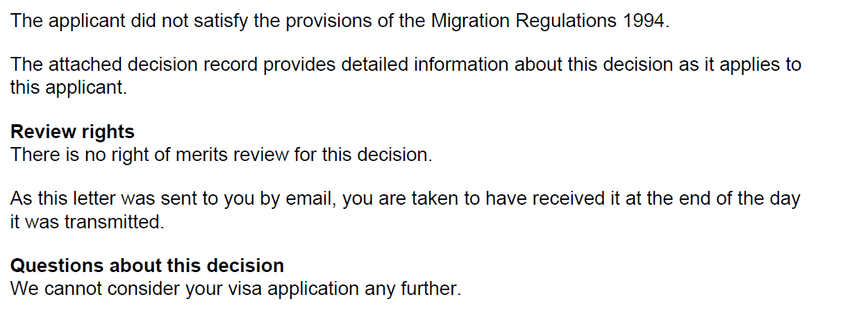Click the words 'As this letter'

click(64, 199)
